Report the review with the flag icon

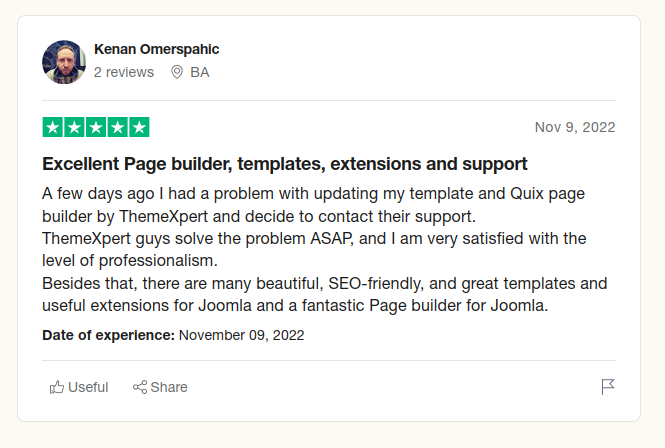[x=608, y=386]
